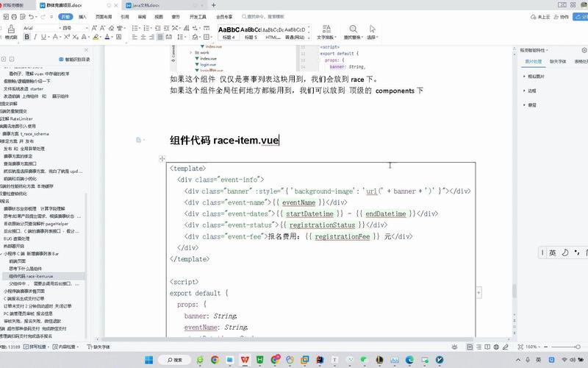Open the borders dropdown
Viewport: 588px width, 368px height.
coord(207,37)
